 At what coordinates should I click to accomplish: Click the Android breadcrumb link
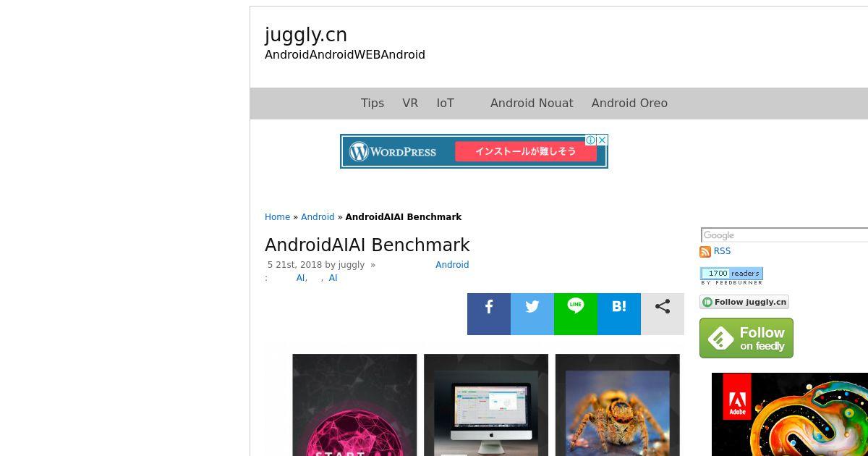pos(318,217)
